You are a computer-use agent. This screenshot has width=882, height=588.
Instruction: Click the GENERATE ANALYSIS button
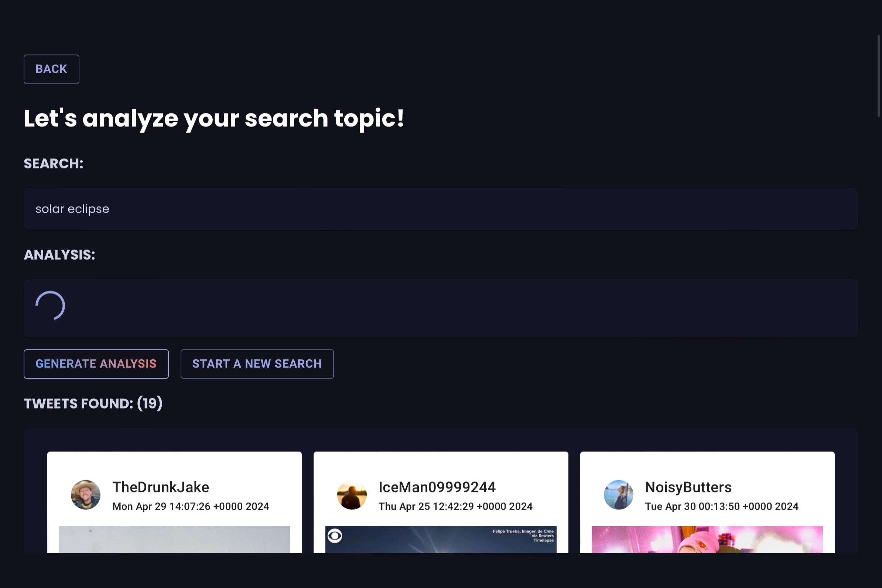click(96, 364)
